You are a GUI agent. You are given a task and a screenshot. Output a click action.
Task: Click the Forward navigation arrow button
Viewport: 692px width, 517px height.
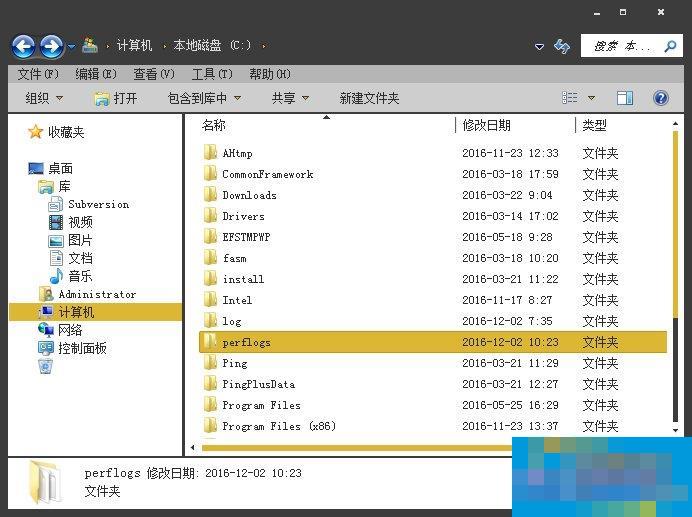click(51, 46)
